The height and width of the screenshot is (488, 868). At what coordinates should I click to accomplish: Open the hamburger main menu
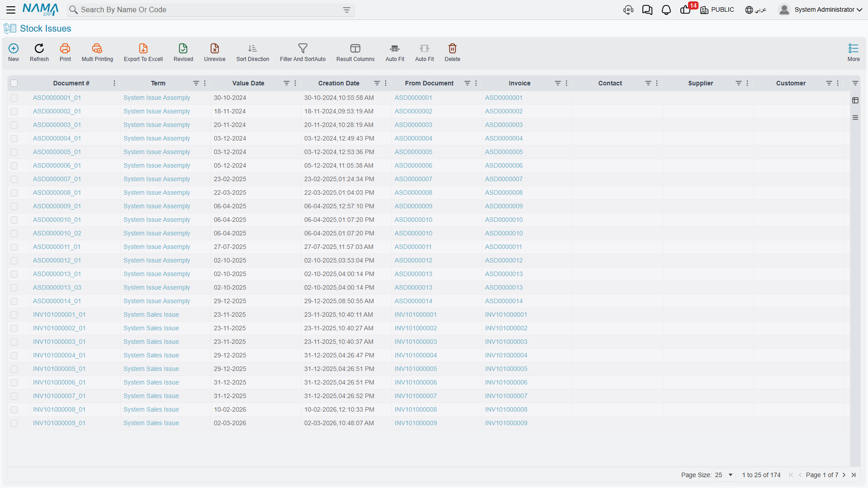tap(11, 9)
